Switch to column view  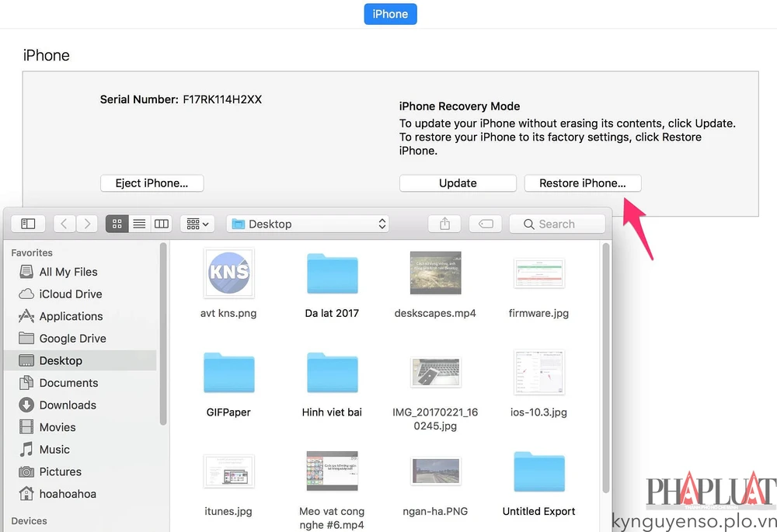click(161, 224)
